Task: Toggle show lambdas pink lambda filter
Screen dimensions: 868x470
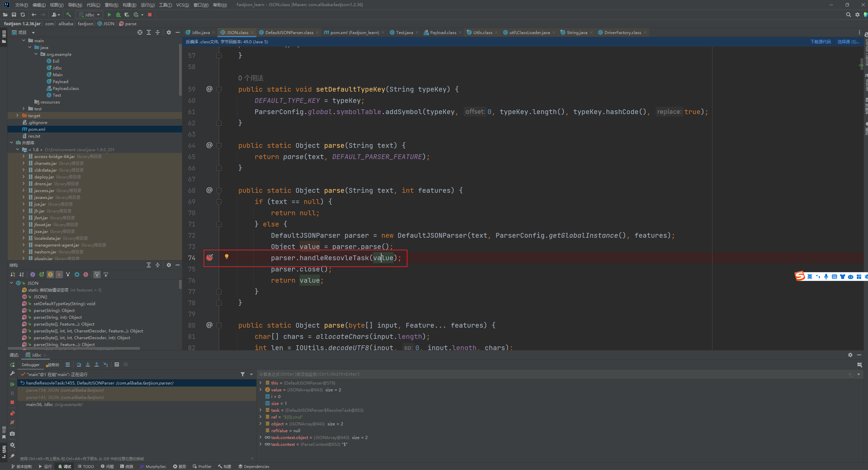Action: coord(86,275)
